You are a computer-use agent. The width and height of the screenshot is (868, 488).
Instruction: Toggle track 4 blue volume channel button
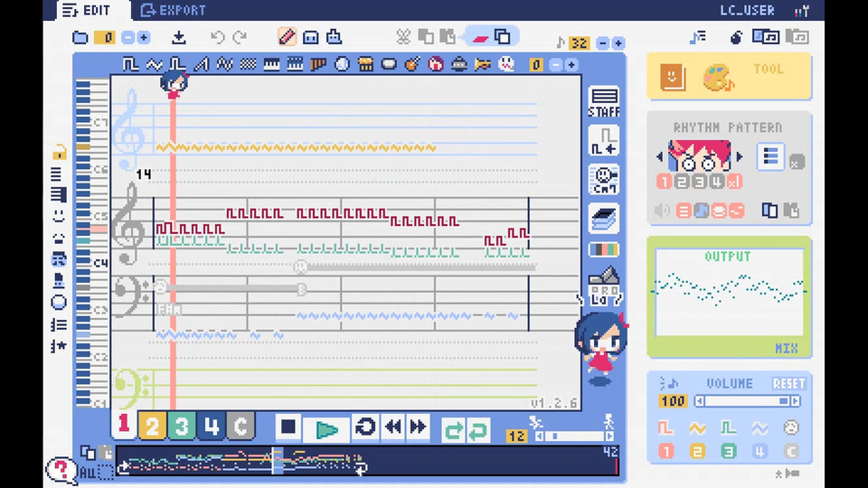tap(760, 451)
